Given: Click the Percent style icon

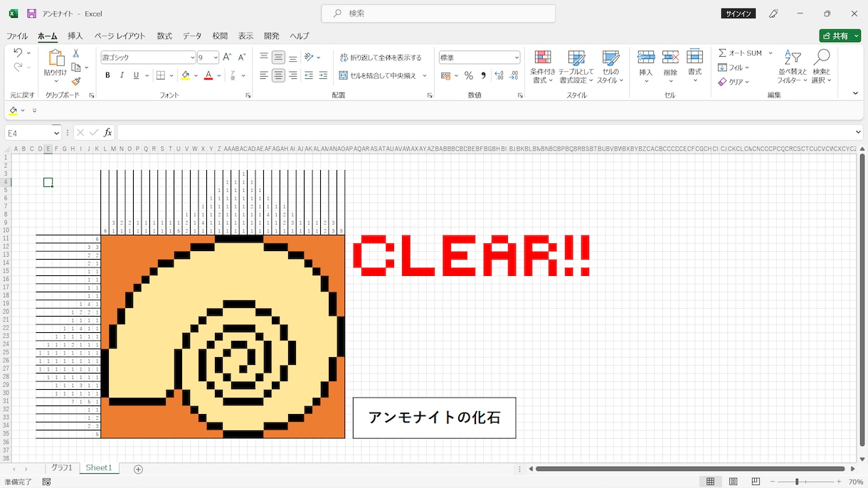Looking at the screenshot, I should (468, 75).
